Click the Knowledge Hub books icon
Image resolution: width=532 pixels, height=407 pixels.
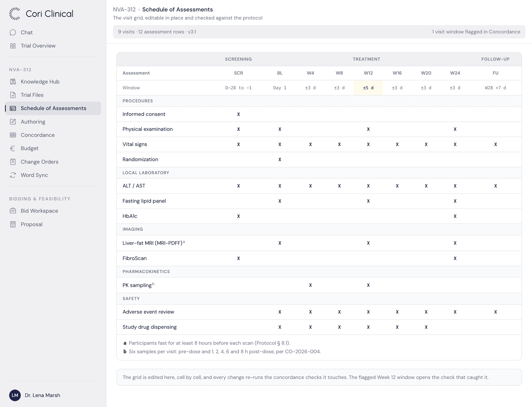coord(13,82)
